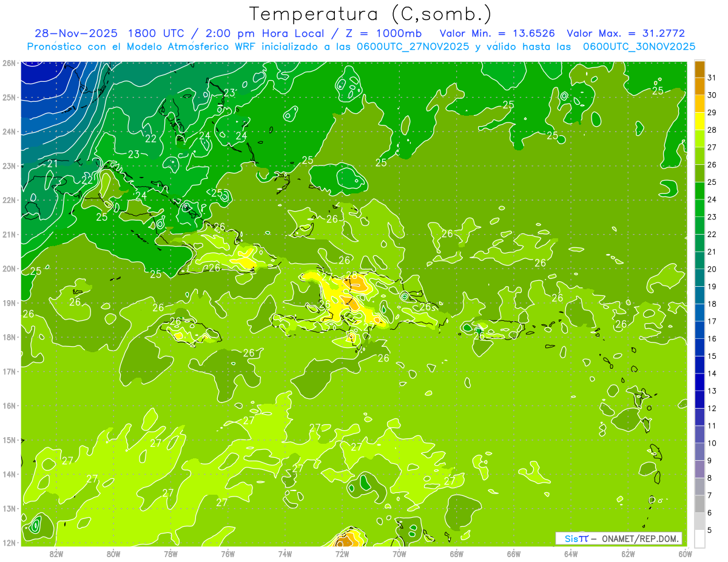Click the '64W' longitude axis label

click(x=571, y=554)
